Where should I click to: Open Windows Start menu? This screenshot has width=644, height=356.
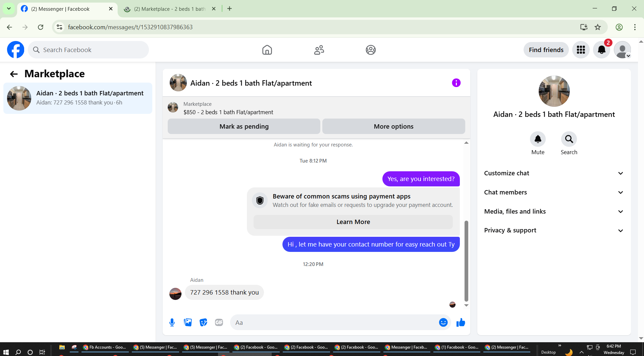(x=6, y=352)
